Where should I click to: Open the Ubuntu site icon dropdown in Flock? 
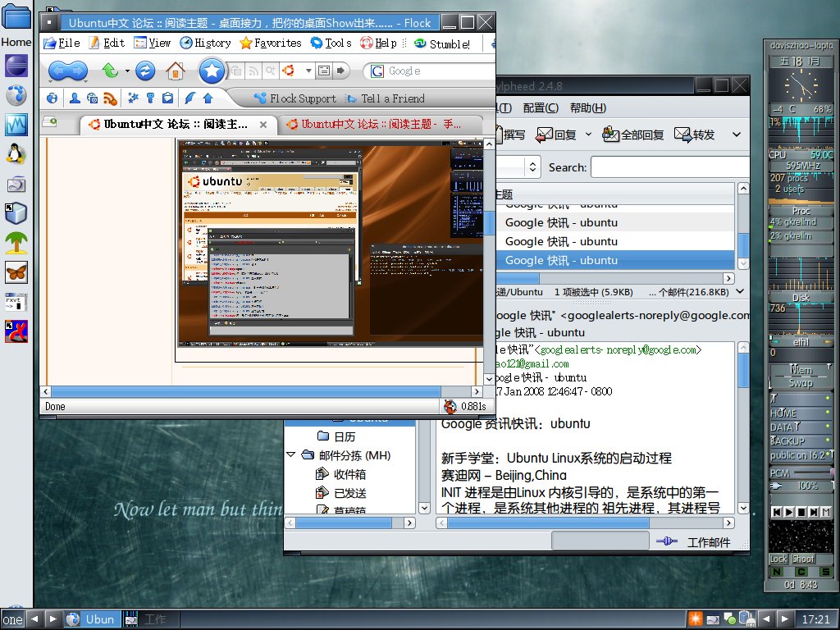click(308, 71)
